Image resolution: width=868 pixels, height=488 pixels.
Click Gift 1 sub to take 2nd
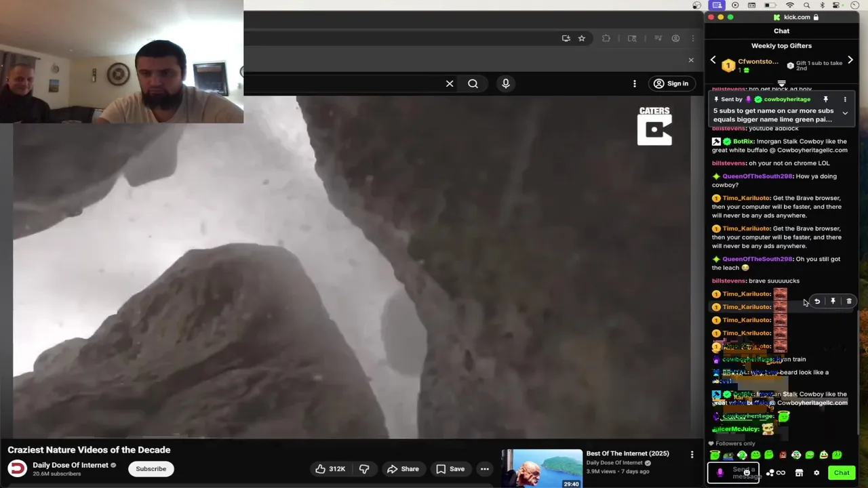[814, 66]
